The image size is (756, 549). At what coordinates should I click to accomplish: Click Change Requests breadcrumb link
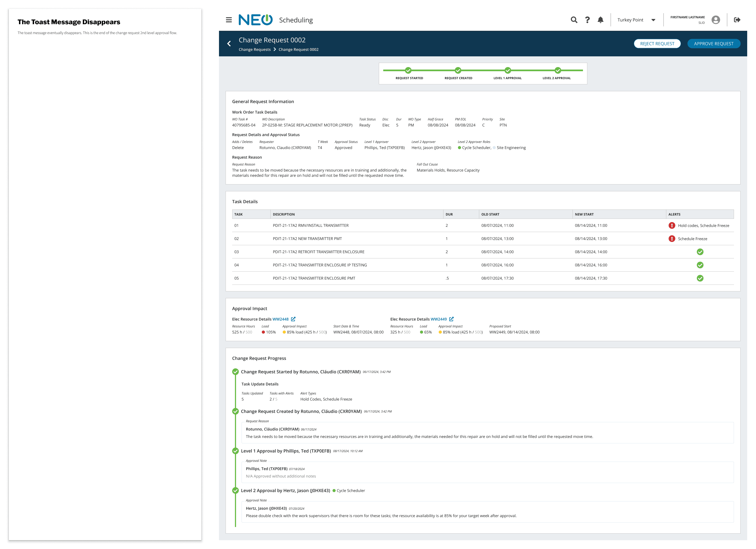255,50
